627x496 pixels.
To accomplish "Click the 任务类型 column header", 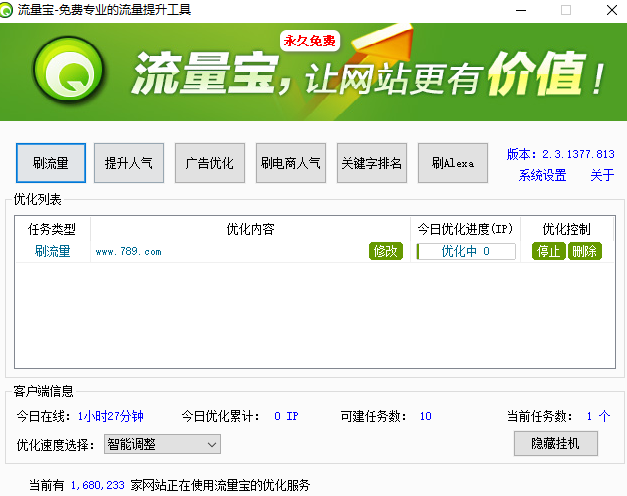I will (52, 229).
